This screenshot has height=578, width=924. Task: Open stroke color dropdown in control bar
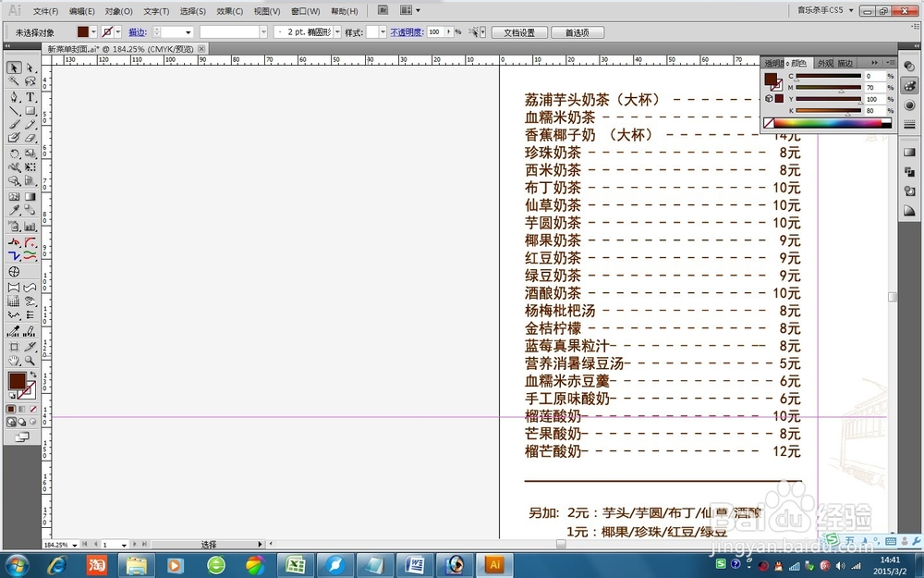pyautogui.click(x=118, y=32)
